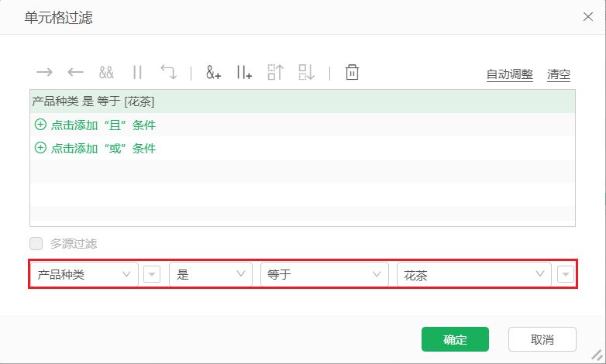
Task: Open the 花茶 value dropdown
Action: [x=474, y=274]
